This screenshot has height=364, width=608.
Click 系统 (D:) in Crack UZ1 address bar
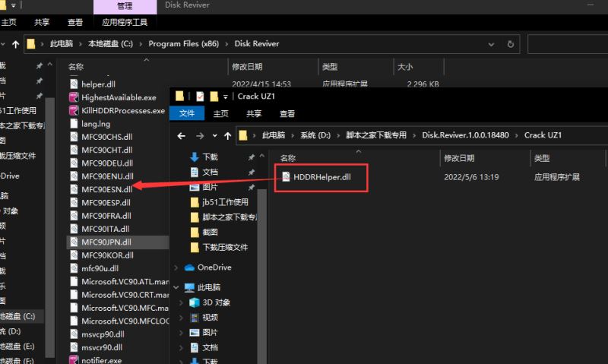[315, 135]
